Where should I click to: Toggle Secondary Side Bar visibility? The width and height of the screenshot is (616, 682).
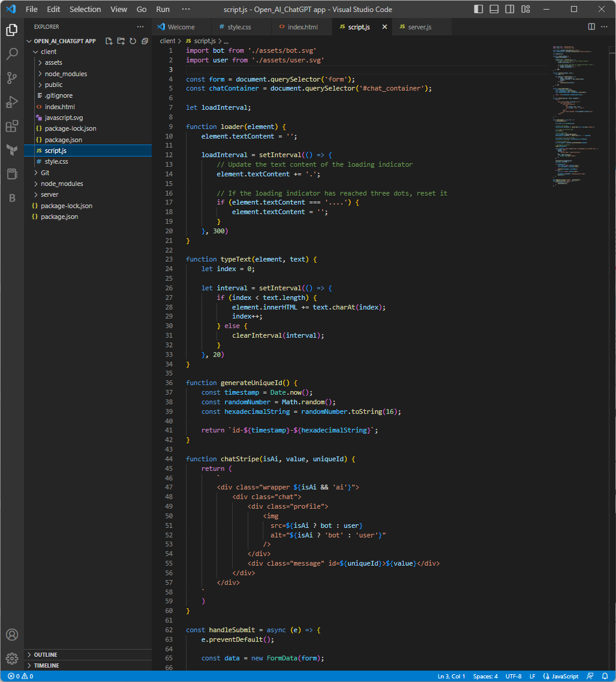[509, 9]
